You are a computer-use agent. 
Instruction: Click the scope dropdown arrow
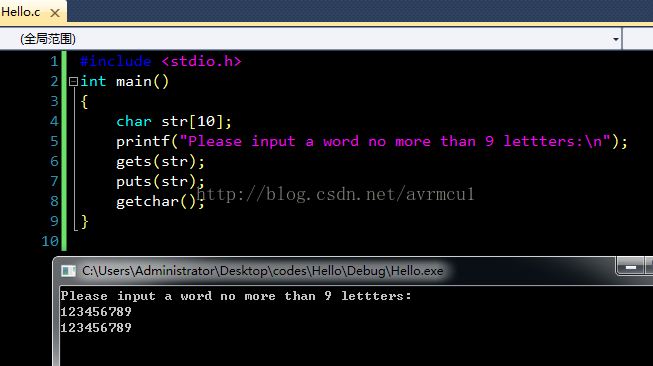[616, 39]
